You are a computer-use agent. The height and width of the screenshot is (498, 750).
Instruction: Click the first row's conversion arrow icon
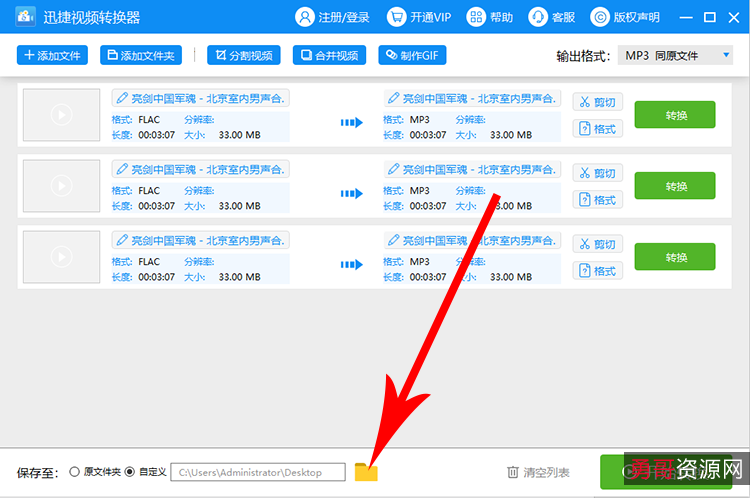coord(352,122)
